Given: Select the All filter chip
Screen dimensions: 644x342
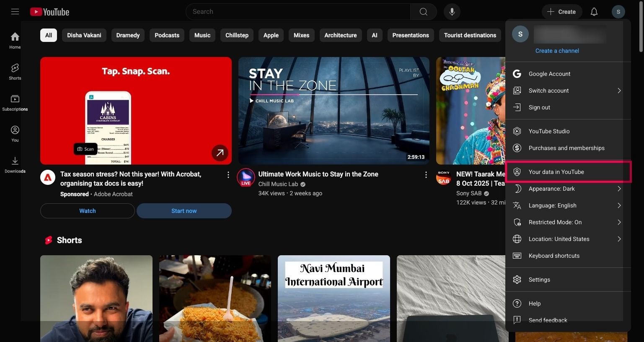Looking at the screenshot, I should click(49, 35).
